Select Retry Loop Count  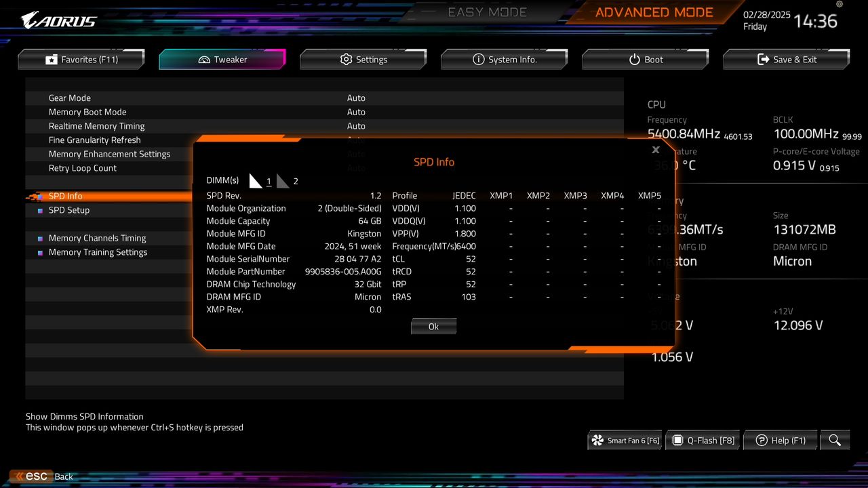click(83, 168)
